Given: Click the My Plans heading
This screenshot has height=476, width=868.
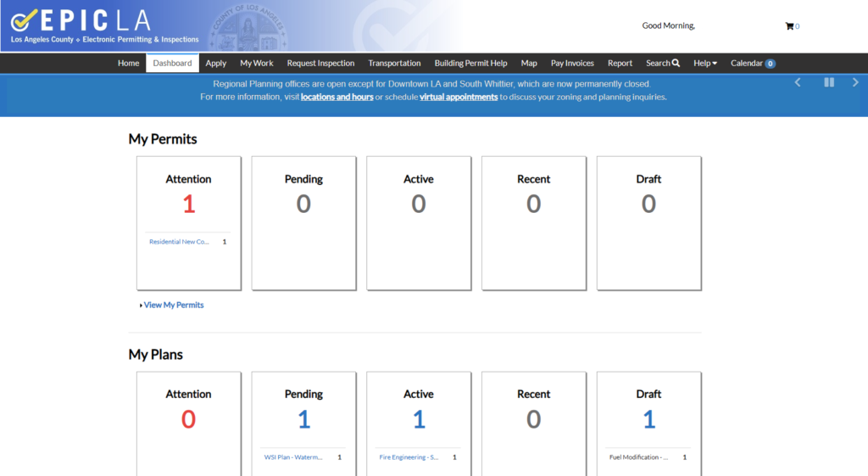Looking at the screenshot, I should (x=156, y=355).
